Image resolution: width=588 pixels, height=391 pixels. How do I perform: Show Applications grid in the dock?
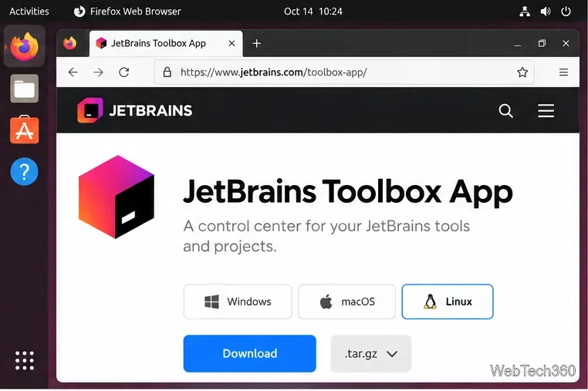25,361
